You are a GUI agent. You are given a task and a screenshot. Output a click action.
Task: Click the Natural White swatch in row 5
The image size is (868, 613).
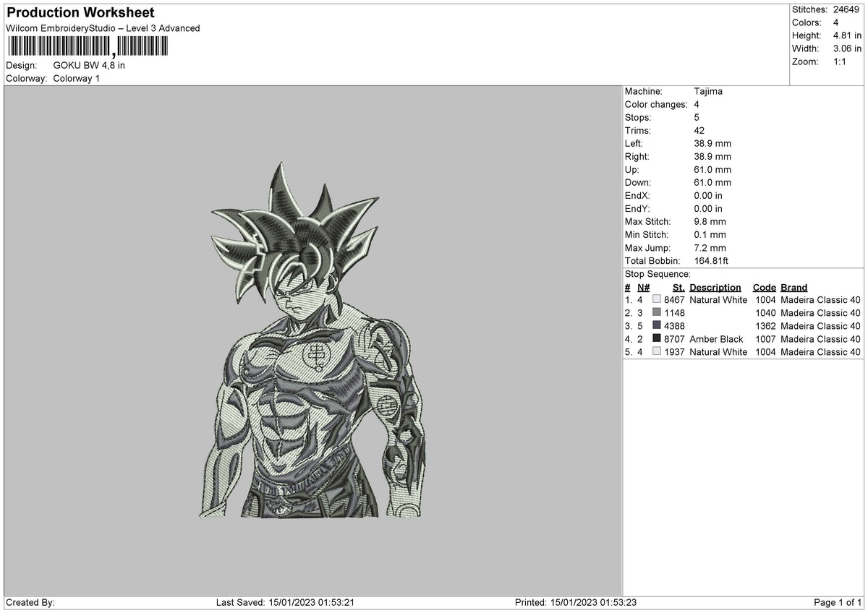pos(656,351)
